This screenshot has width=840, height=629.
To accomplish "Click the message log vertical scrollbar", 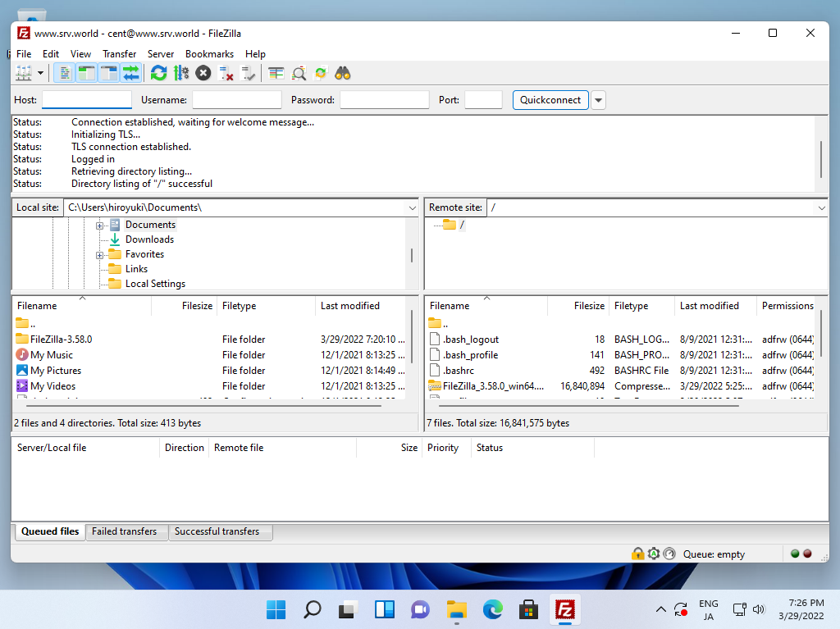I will (821, 154).
